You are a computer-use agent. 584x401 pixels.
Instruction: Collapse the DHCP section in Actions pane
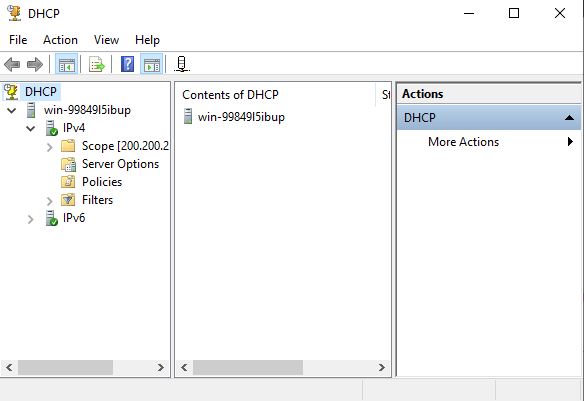(x=569, y=118)
